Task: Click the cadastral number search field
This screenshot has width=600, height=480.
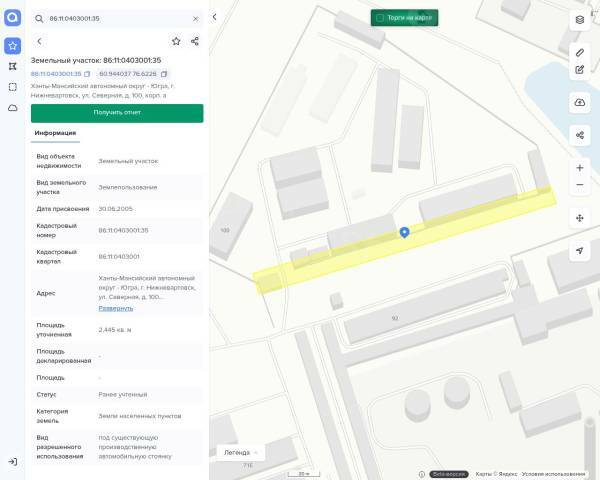Action: click(x=115, y=18)
